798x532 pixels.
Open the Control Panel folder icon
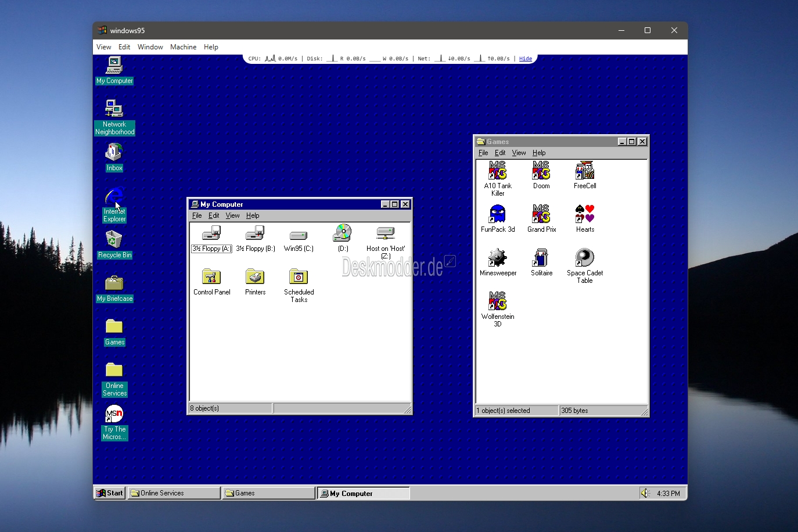[x=211, y=278]
